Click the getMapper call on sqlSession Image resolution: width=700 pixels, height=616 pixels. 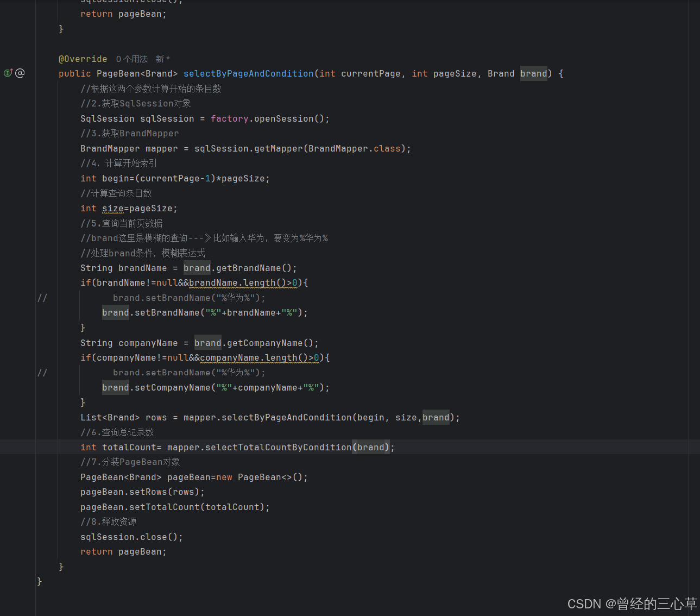(279, 148)
